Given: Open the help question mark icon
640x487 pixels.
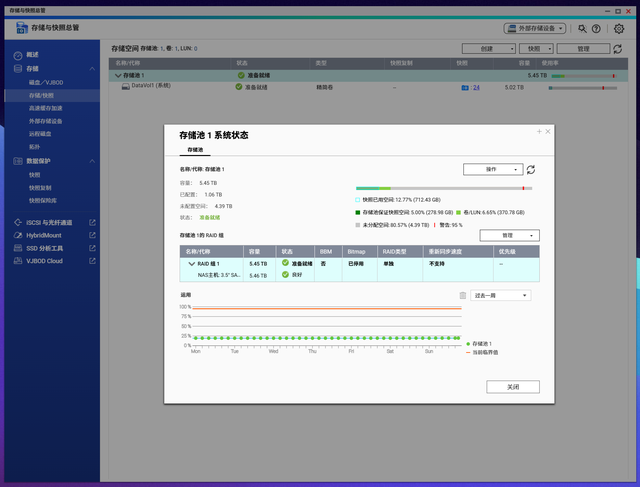Looking at the screenshot, I should (x=596, y=29).
